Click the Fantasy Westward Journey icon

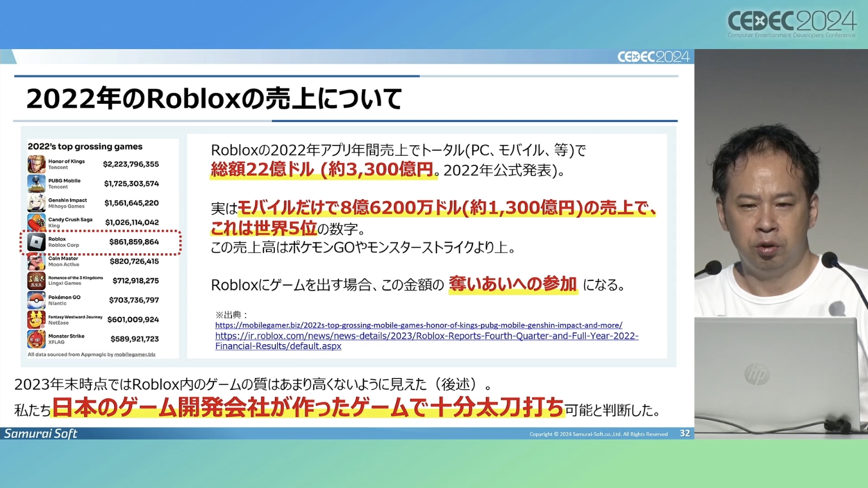[36, 319]
